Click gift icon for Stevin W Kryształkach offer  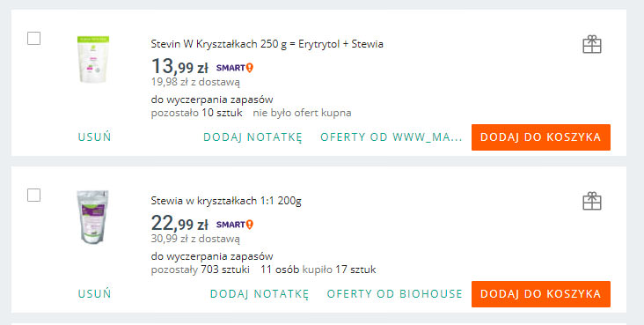[x=592, y=44]
